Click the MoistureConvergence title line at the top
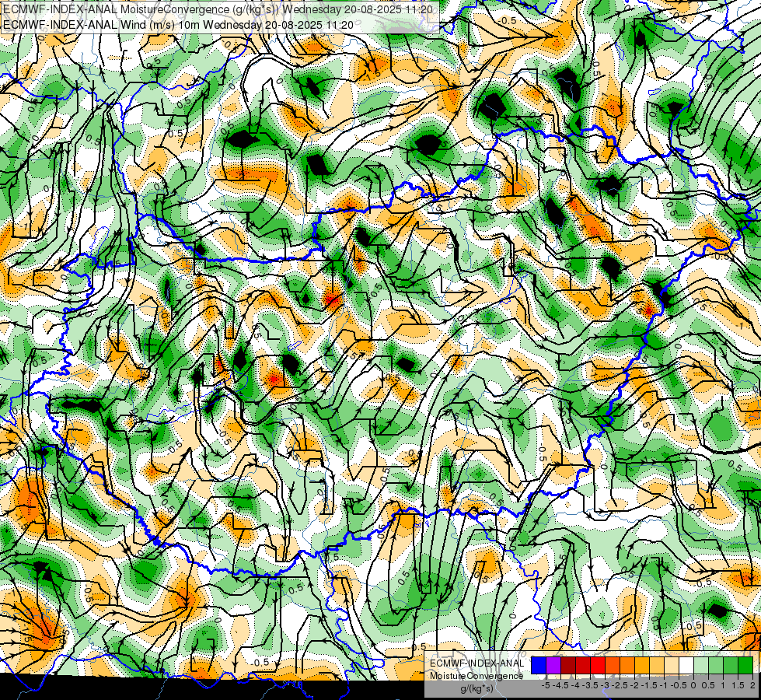The width and height of the screenshot is (761, 700). click(219, 9)
